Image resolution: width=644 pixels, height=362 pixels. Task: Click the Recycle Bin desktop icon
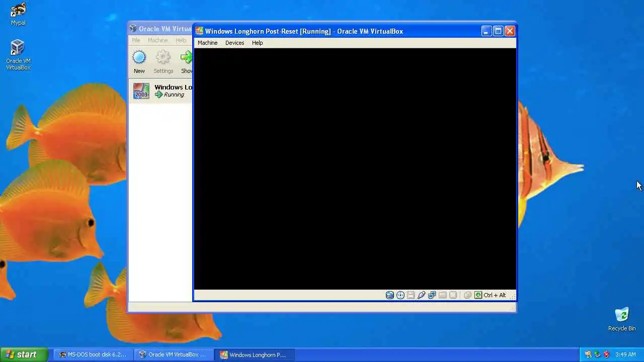pos(622,319)
